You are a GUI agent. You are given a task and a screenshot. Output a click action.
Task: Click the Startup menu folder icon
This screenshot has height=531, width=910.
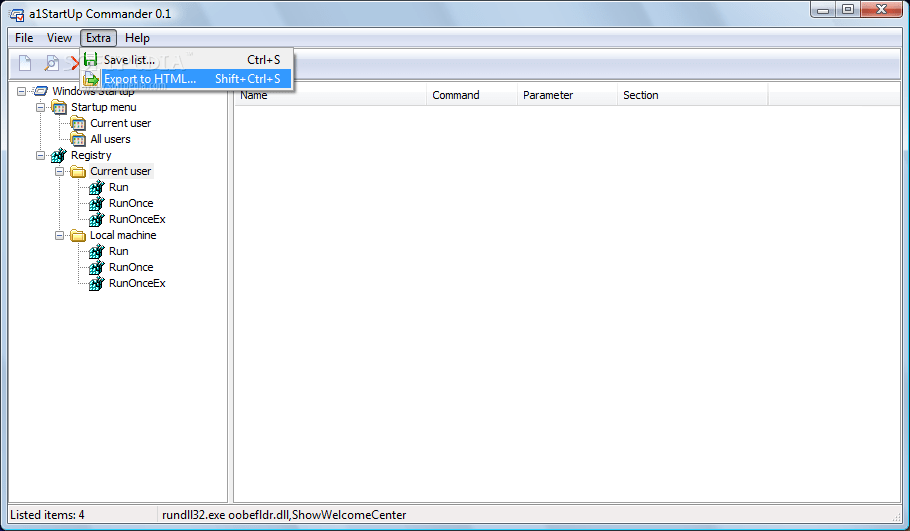tap(59, 107)
